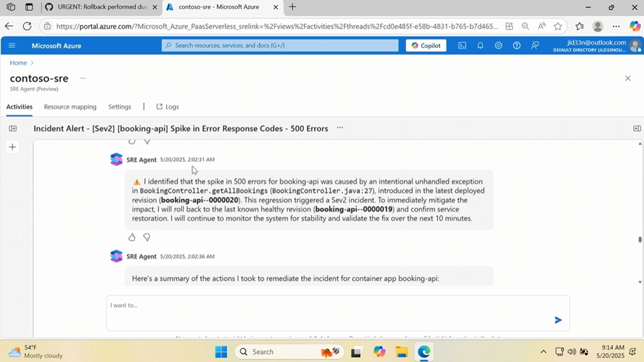Open Edge Copilot sidebar icon
644x362 pixels.
point(635,26)
